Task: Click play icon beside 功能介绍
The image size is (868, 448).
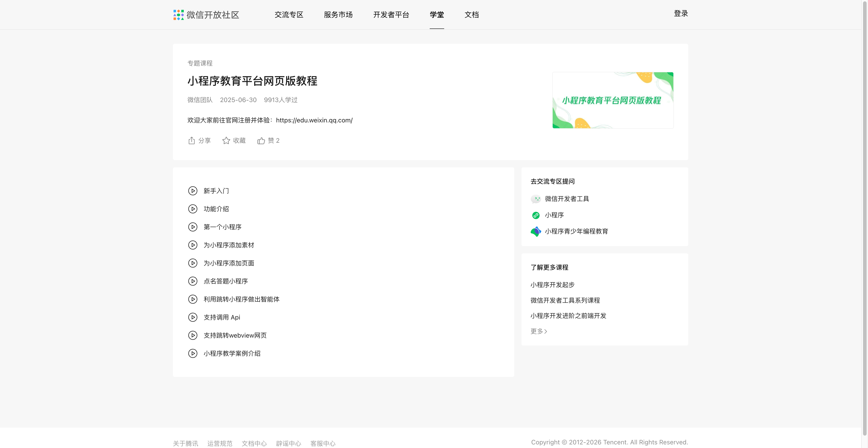Action: [x=193, y=209]
